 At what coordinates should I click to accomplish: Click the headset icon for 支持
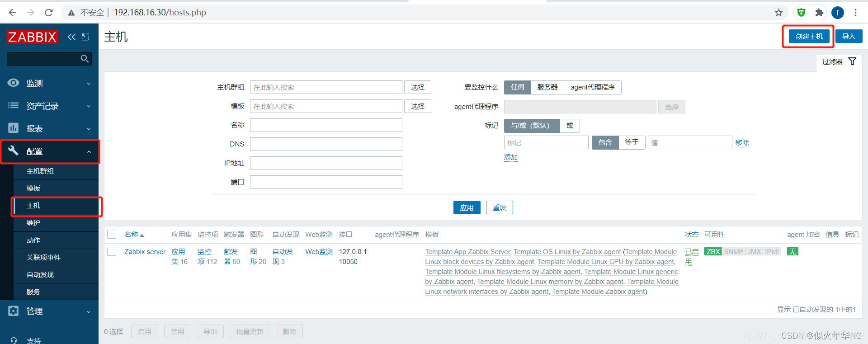click(14, 340)
